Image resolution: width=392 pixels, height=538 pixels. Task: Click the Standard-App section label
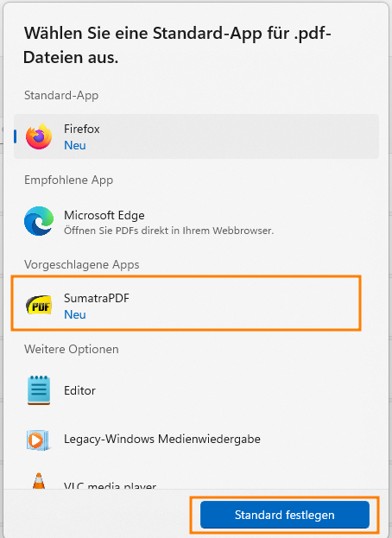61,95
